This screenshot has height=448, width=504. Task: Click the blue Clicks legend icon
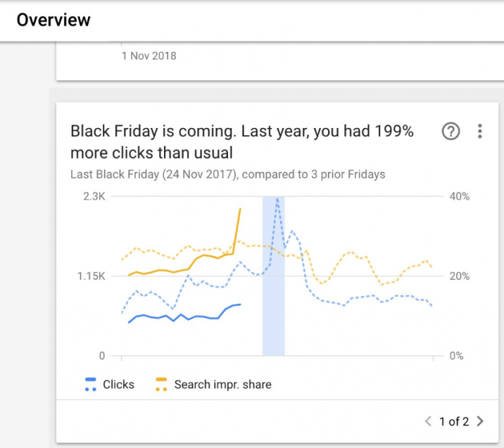tap(91, 385)
